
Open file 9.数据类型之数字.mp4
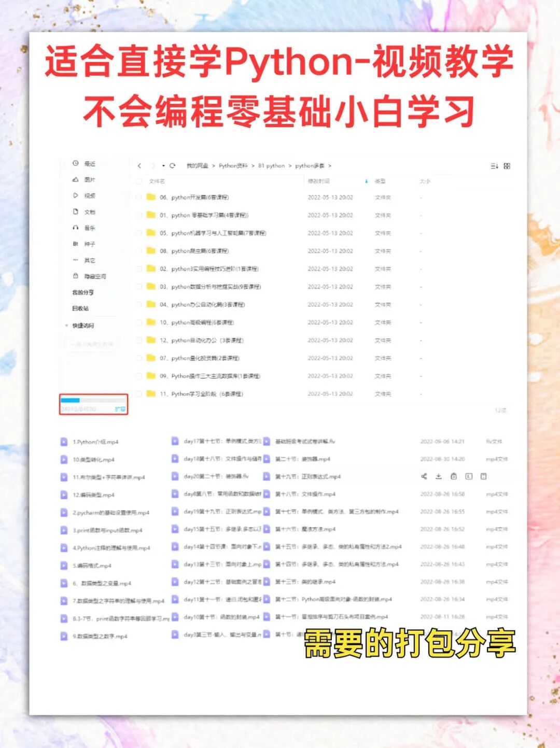pos(100,636)
